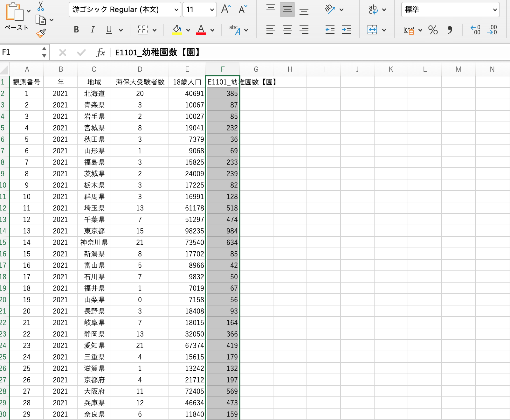
Task: Toggle italic formatting
Action: 93,30
